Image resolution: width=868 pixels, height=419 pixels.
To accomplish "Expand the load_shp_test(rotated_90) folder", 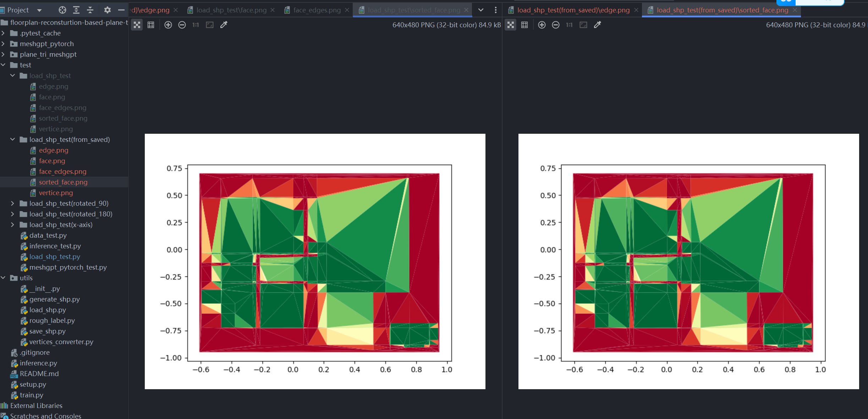I will coord(12,203).
